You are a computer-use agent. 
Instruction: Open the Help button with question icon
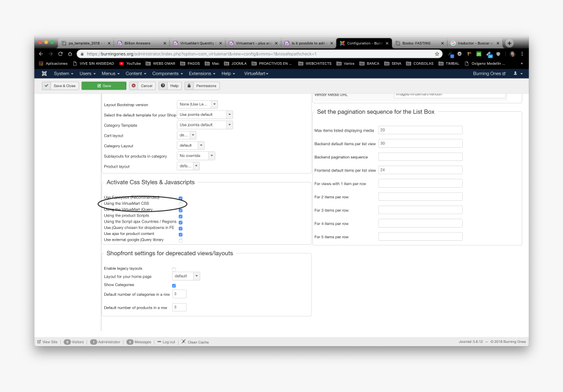pos(170,86)
